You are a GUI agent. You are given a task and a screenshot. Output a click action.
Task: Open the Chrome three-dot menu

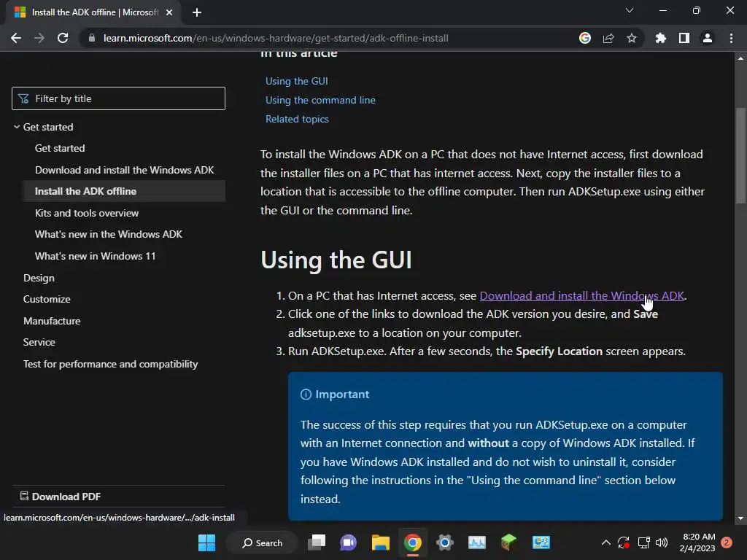coord(731,38)
